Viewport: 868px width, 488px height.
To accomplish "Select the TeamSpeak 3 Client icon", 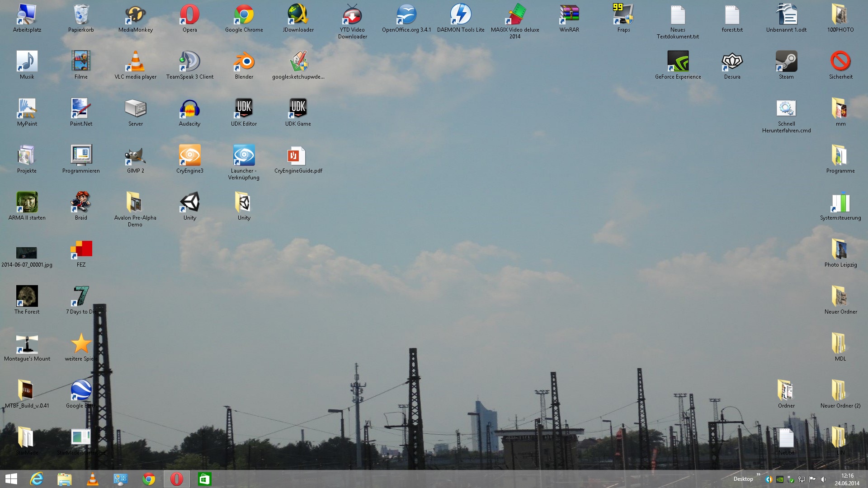I will pos(190,61).
